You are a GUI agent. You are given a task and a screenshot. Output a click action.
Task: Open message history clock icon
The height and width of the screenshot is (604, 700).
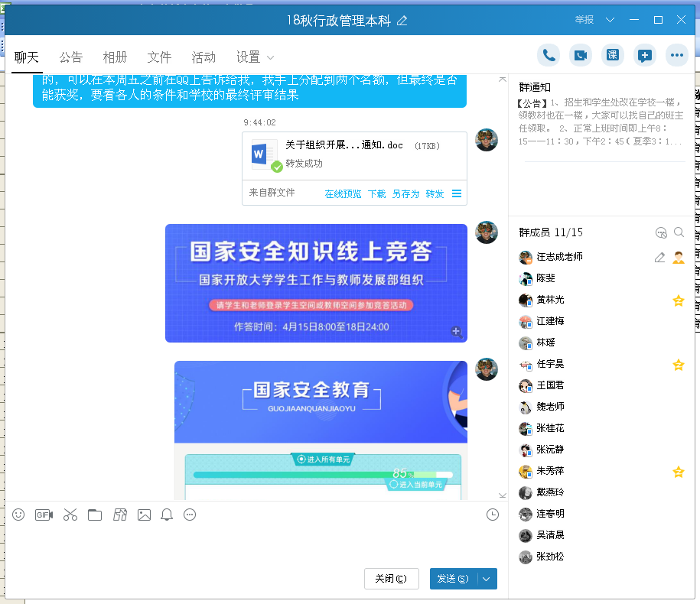click(493, 515)
